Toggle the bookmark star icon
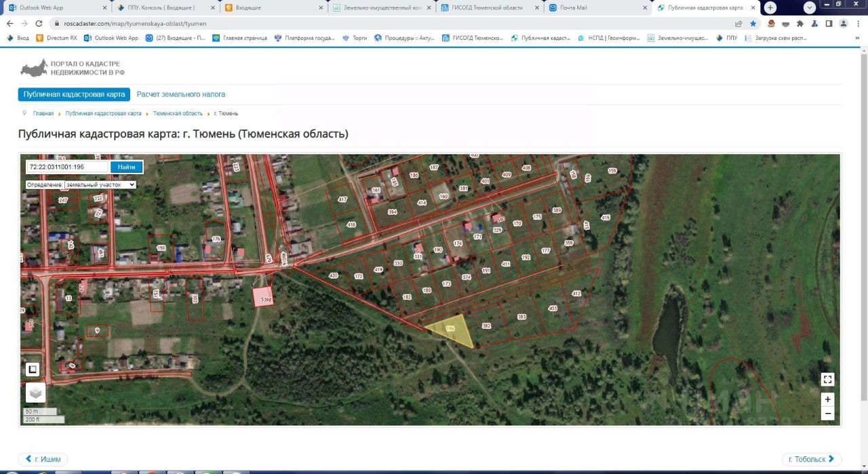868x474 pixels. pos(753,23)
